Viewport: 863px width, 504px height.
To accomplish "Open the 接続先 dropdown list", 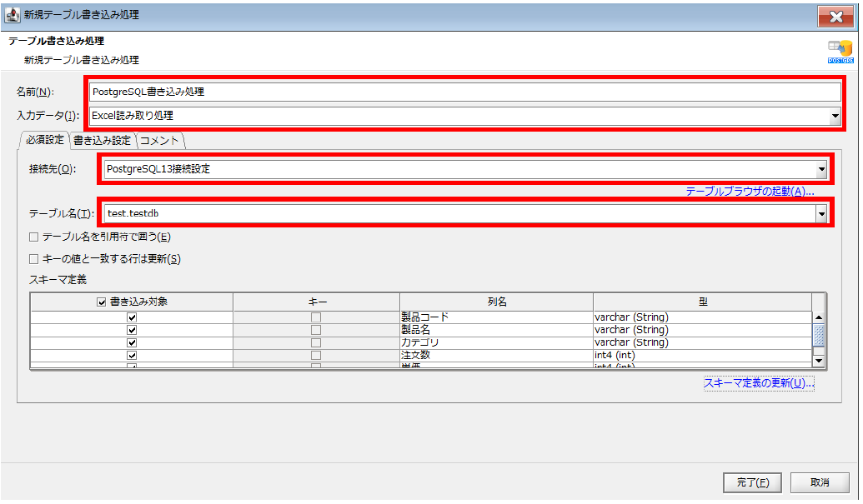I will pos(821,169).
